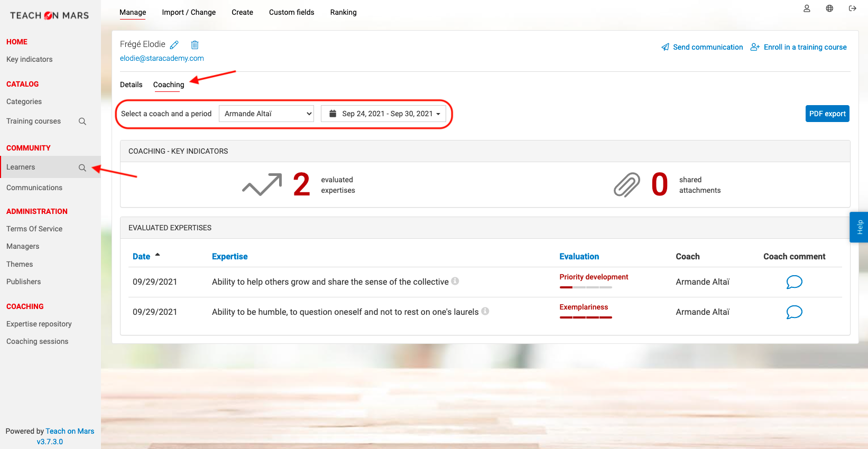Sort table by the Date column header
868x449 pixels.
point(142,256)
